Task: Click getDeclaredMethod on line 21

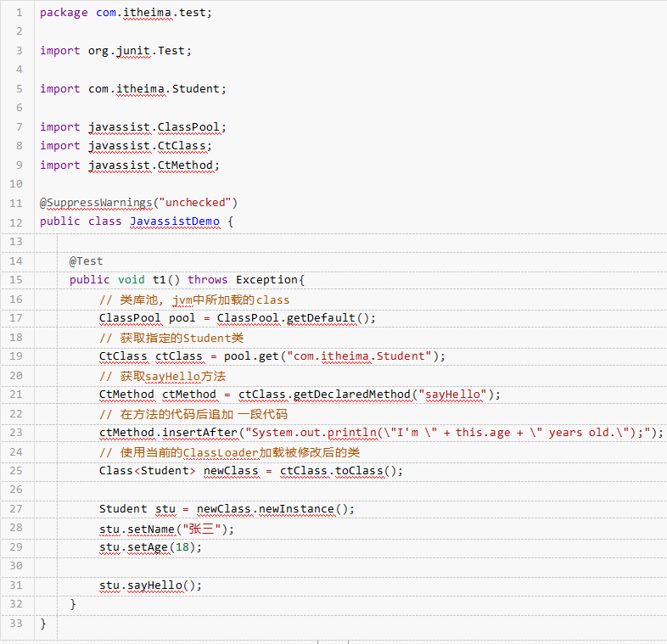Action: 352,395
